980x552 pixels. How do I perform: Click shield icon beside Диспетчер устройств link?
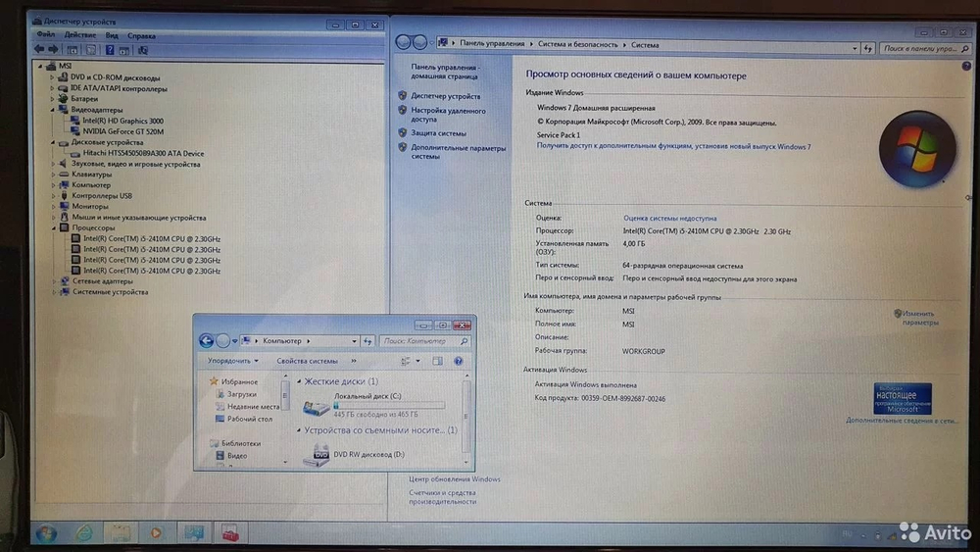[403, 96]
